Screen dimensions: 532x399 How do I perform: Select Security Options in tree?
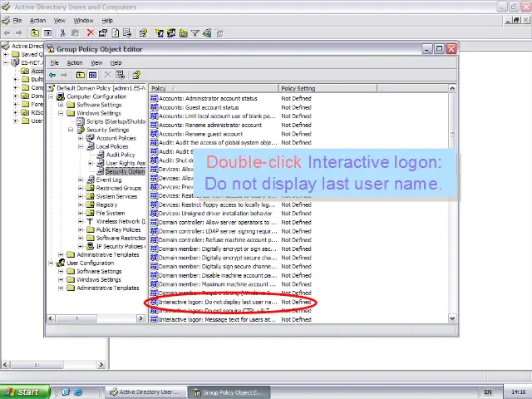click(x=126, y=171)
